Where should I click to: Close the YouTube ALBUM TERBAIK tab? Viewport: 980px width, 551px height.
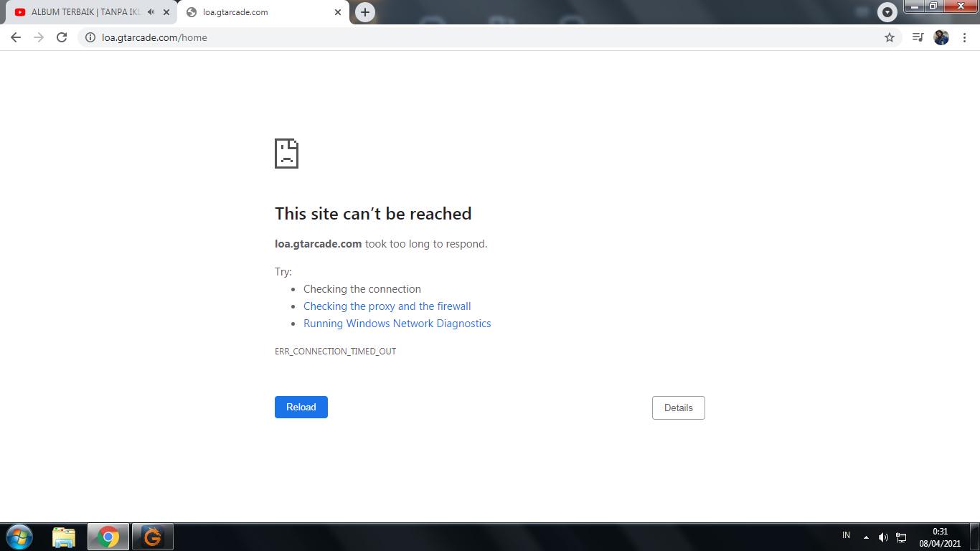(x=166, y=12)
